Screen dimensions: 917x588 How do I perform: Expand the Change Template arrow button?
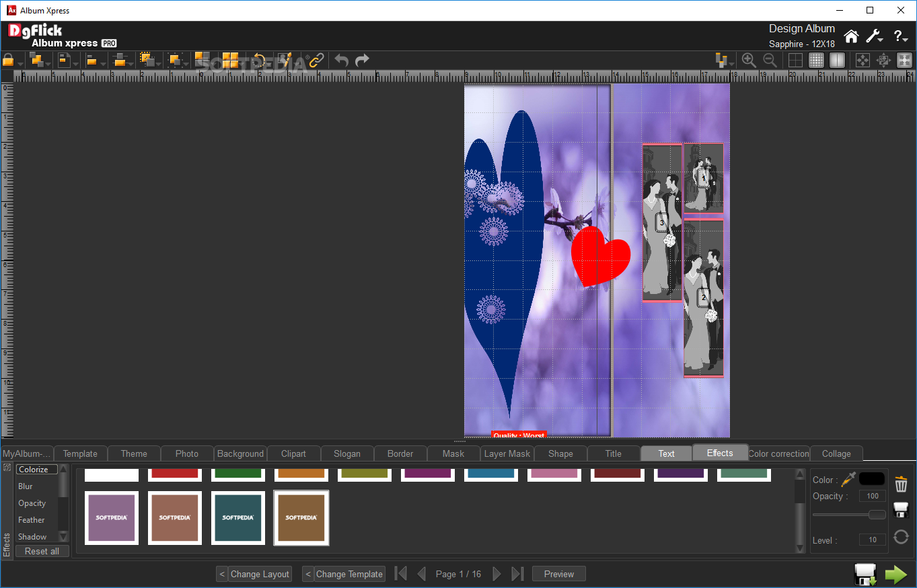[307, 574]
